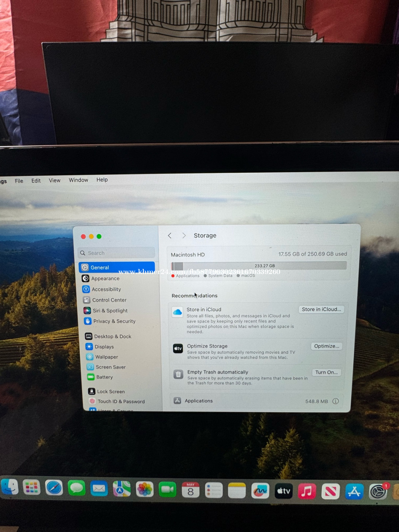
Task: Open Messages app in the Dock
Action: [76, 488]
